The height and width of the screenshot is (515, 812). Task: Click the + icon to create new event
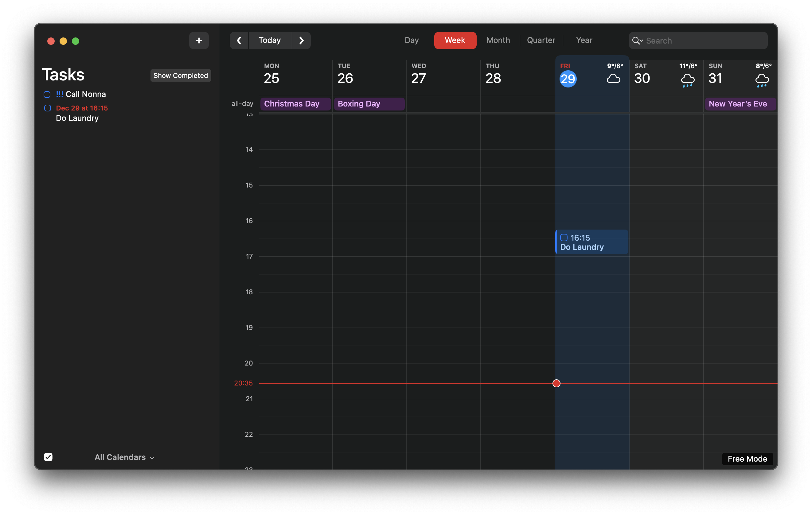click(199, 41)
